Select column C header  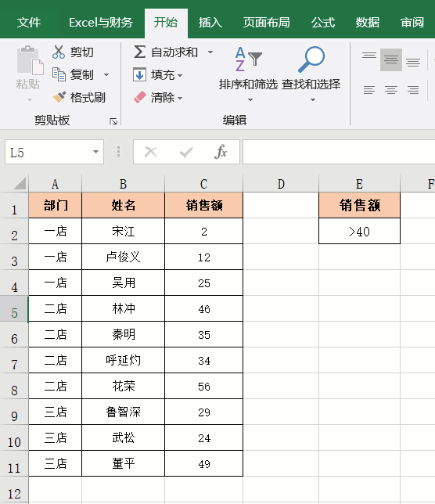point(203,184)
